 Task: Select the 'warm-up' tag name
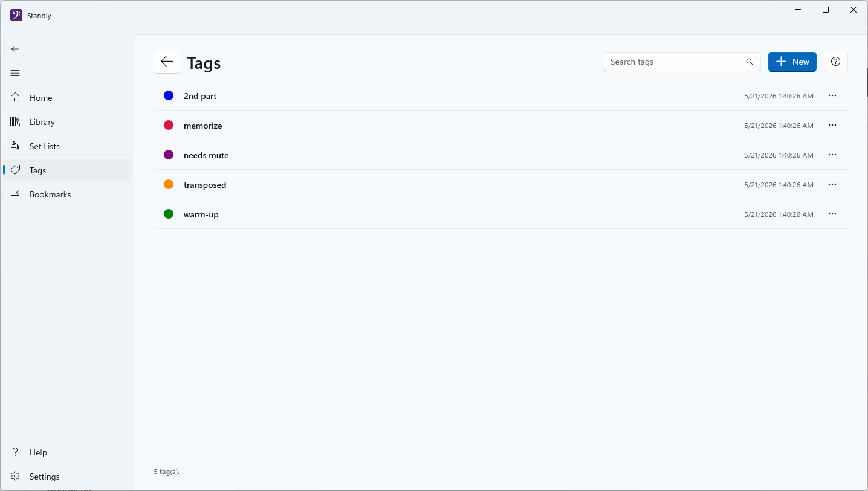pyautogui.click(x=201, y=214)
